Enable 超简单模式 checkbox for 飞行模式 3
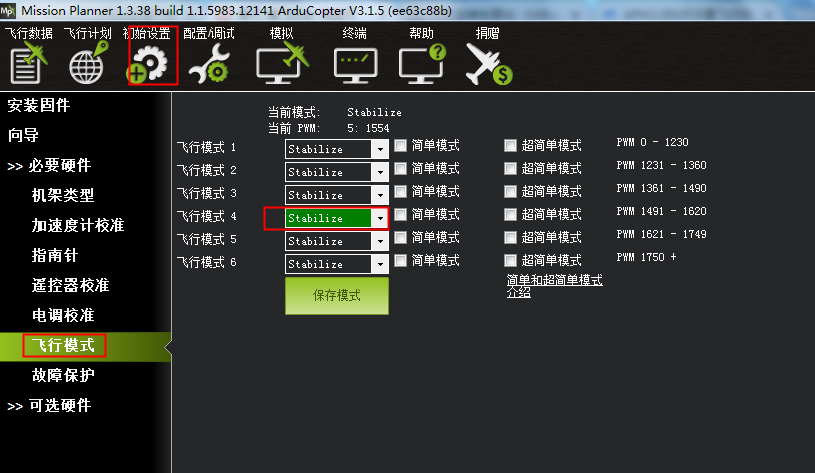 click(510, 191)
